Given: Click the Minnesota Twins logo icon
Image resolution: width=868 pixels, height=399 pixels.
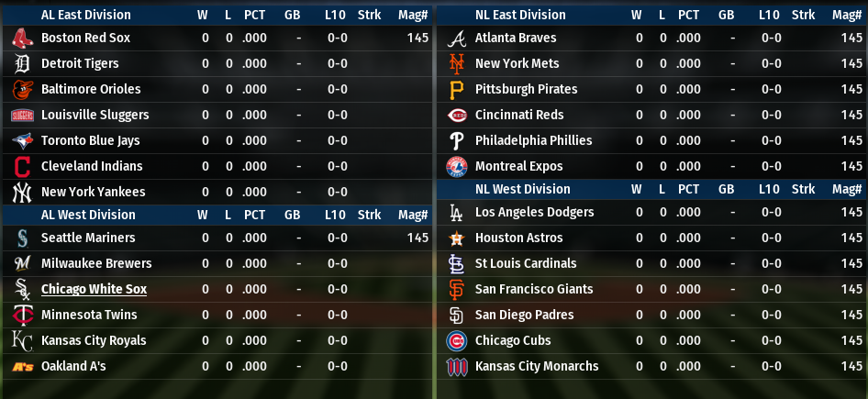Looking at the screenshot, I should (22, 316).
